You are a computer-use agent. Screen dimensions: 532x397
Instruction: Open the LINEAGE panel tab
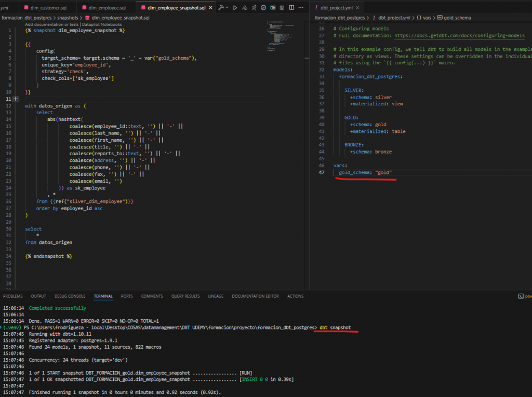click(216, 296)
